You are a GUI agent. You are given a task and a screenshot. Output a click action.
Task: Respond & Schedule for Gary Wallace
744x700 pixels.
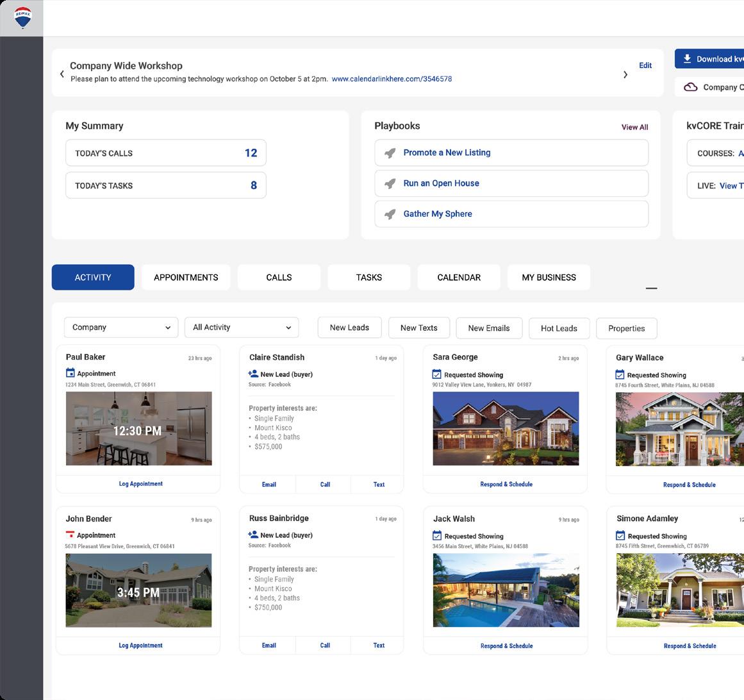(690, 485)
